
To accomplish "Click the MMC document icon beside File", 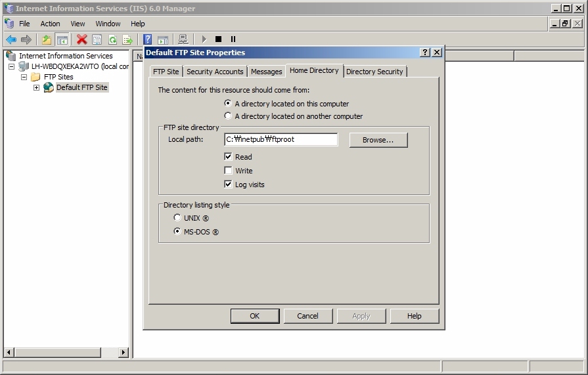I will (9, 24).
